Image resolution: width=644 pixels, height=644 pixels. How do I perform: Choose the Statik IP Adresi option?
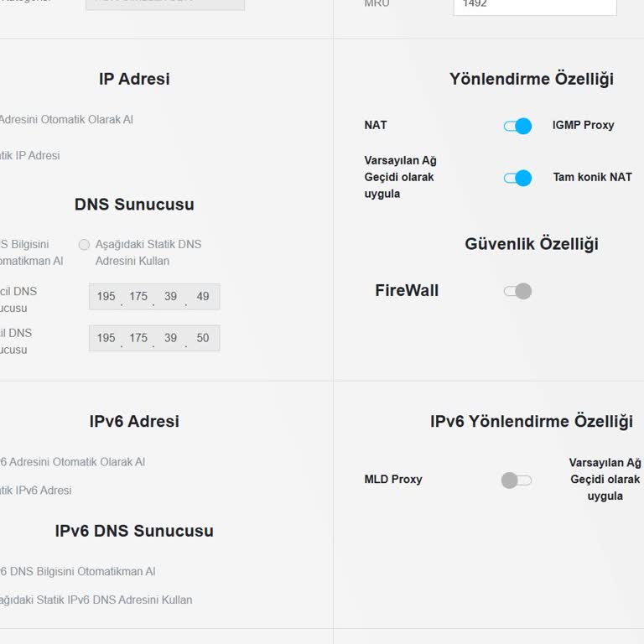[x=30, y=156]
